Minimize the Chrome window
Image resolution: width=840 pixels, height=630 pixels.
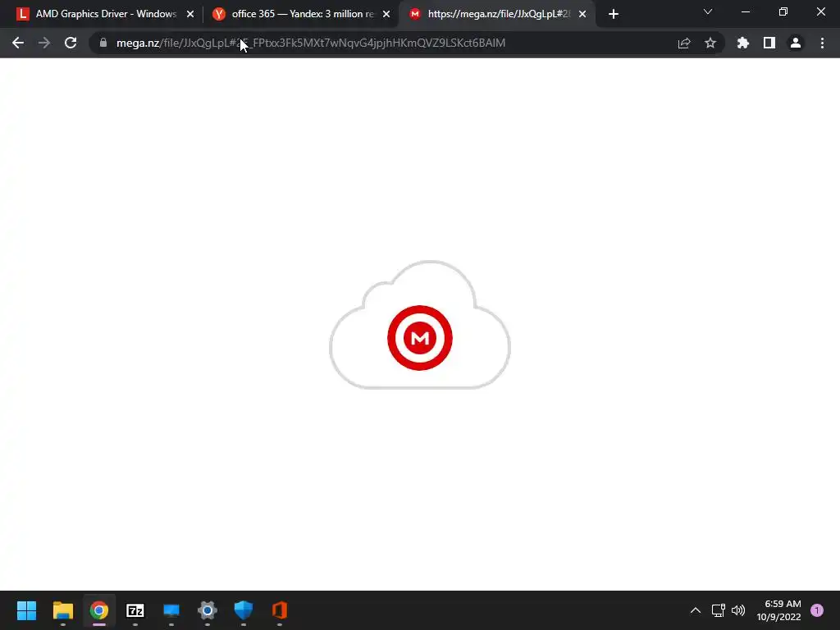coord(746,11)
